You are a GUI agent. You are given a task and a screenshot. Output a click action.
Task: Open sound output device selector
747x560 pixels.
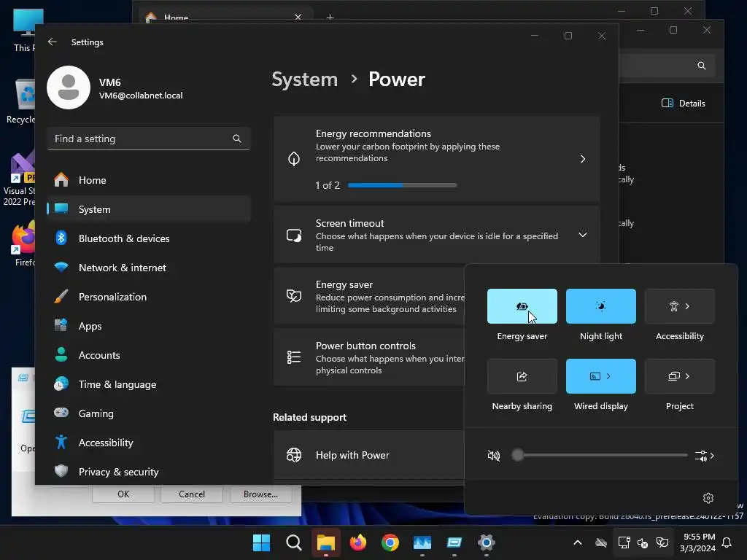705,456
